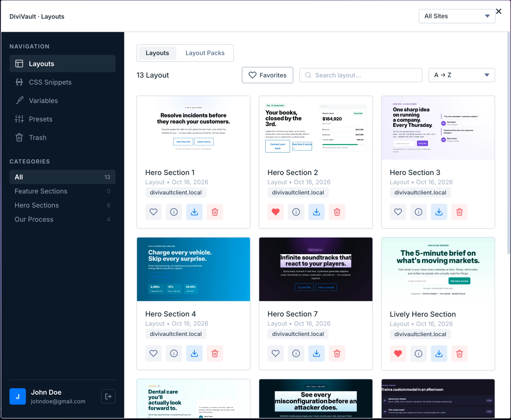Download the Hero Section 2 layout
Image resolution: width=511 pixels, height=420 pixels.
[317, 212]
